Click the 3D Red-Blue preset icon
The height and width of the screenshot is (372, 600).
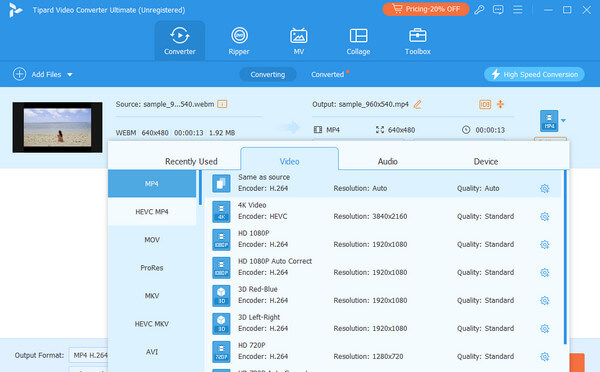click(221, 295)
